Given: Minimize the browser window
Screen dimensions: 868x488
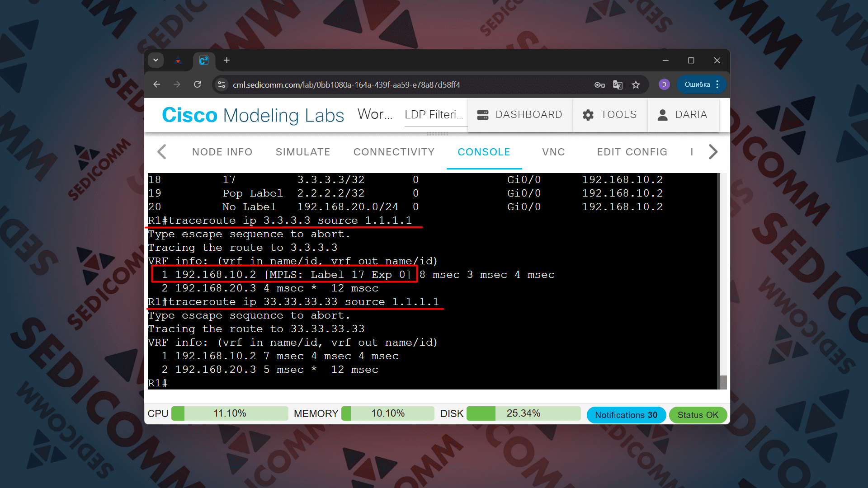Looking at the screenshot, I should (x=665, y=60).
